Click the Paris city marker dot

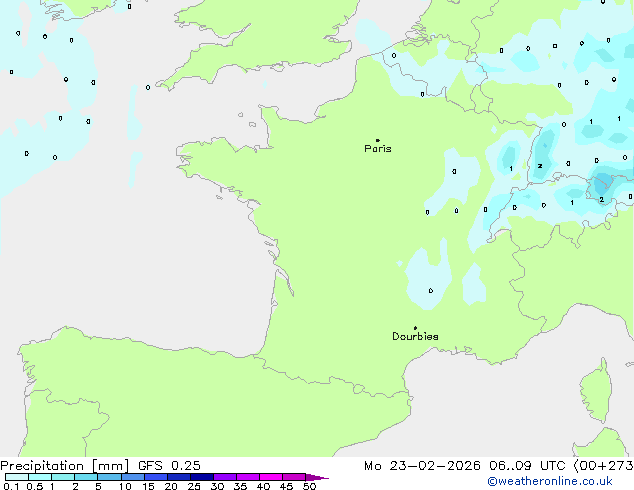(x=377, y=140)
